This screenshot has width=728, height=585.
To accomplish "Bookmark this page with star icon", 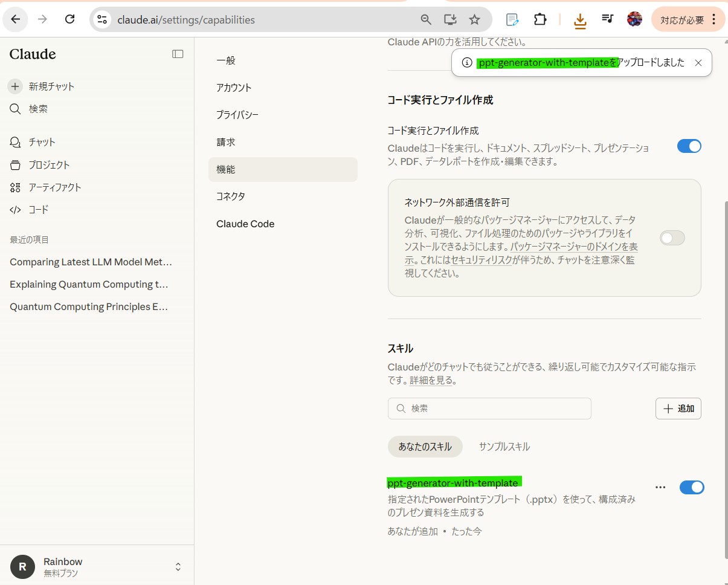I will tap(474, 19).
